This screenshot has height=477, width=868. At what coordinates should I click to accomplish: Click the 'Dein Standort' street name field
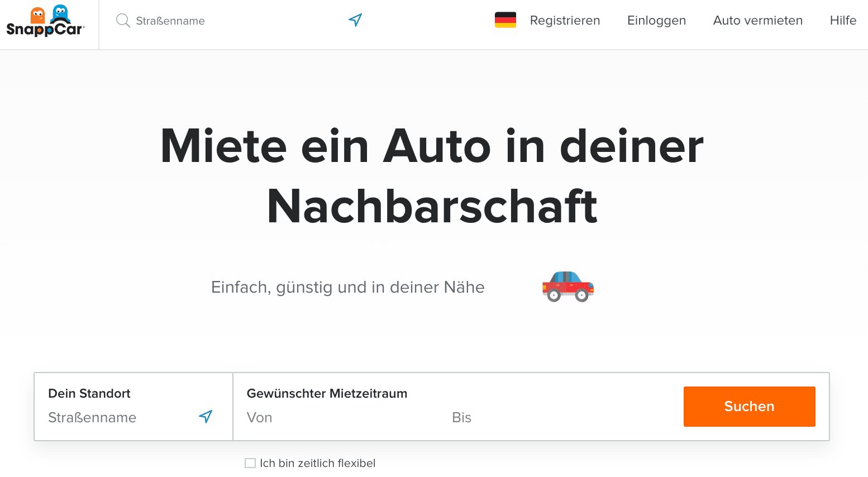tap(101, 417)
